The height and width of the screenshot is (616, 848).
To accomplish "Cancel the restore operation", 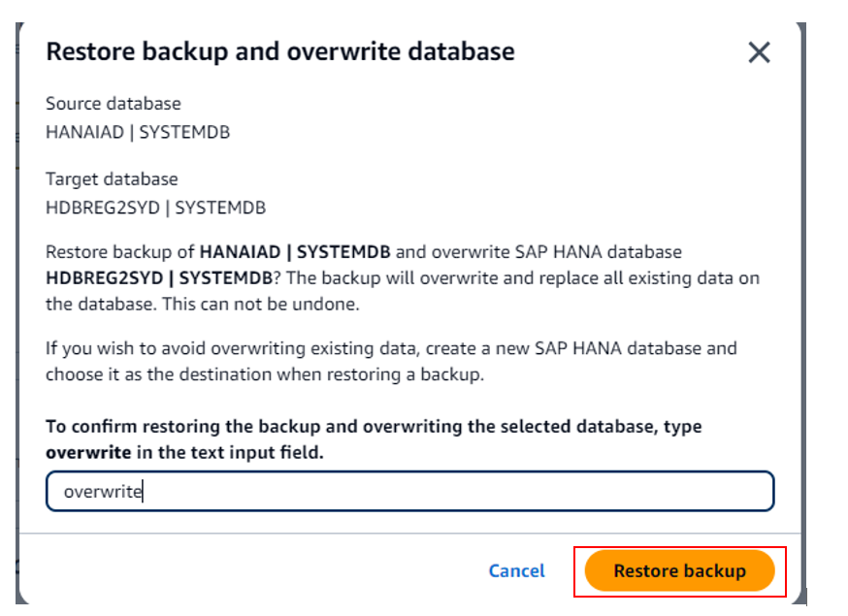I will tap(516, 570).
